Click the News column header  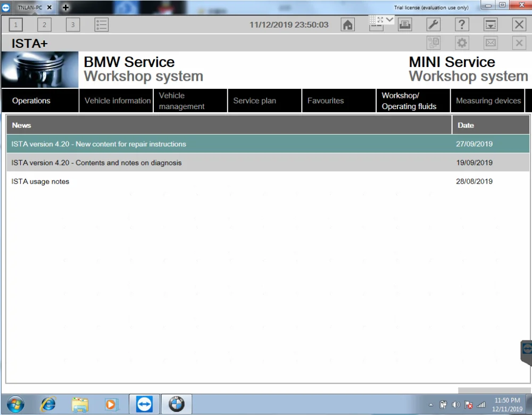point(229,125)
